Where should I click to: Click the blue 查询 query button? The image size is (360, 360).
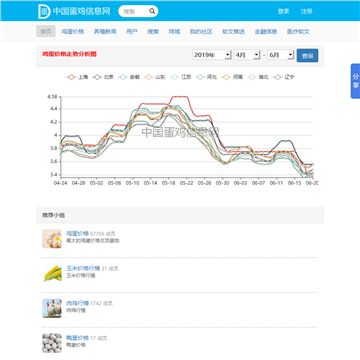pos(307,56)
